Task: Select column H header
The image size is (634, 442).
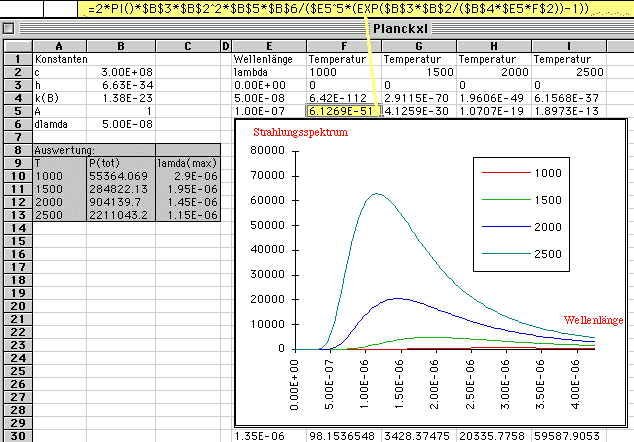Action: pyautogui.click(x=494, y=46)
